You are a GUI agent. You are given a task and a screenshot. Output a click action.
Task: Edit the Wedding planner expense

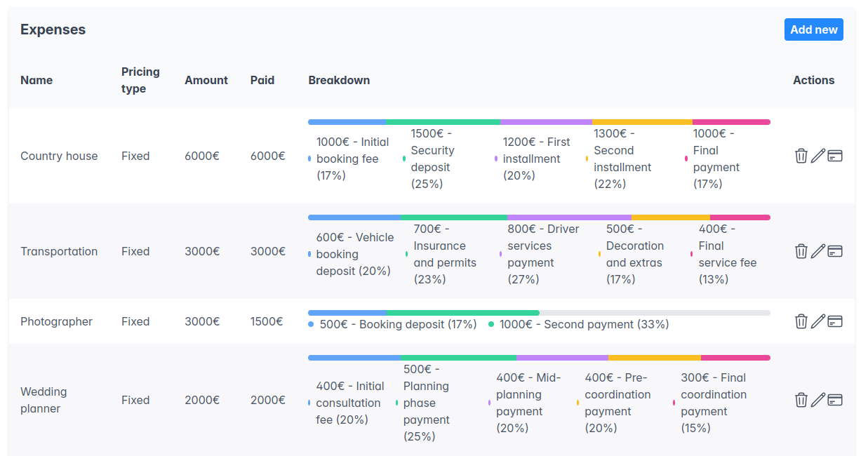pyautogui.click(x=818, y=400)
